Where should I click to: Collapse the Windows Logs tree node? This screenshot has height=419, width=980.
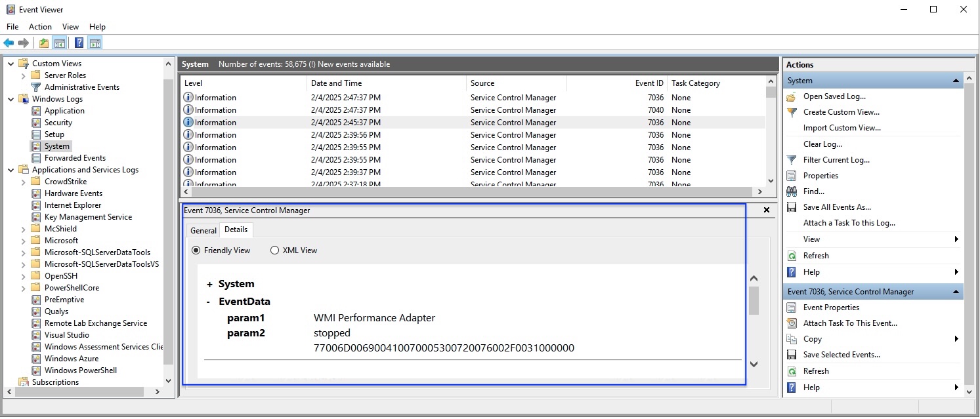11,99
